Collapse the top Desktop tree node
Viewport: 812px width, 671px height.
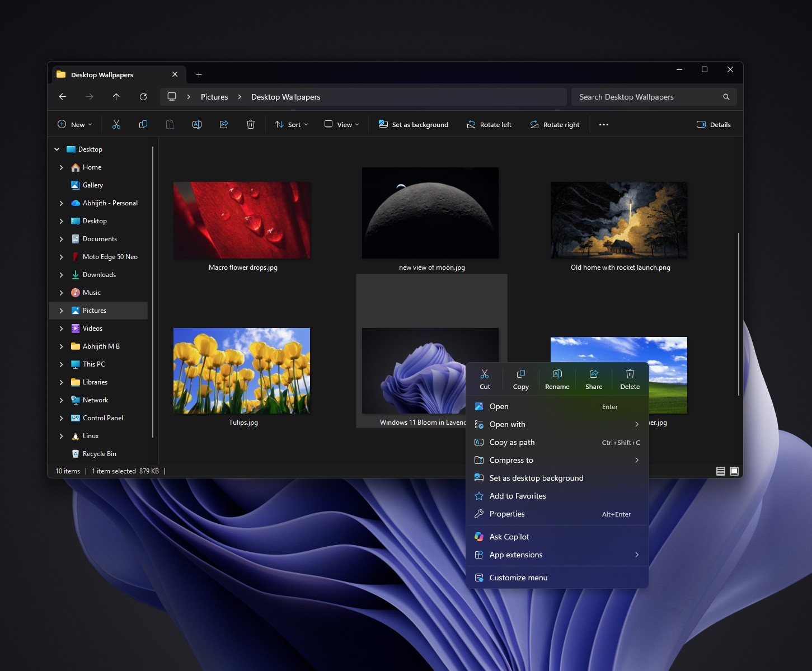point(57,149)
